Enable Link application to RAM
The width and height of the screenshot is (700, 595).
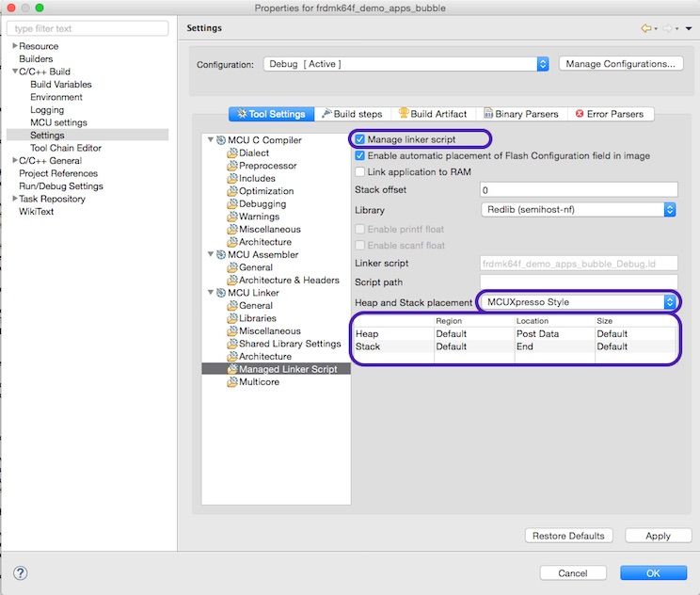click(359, 172)
